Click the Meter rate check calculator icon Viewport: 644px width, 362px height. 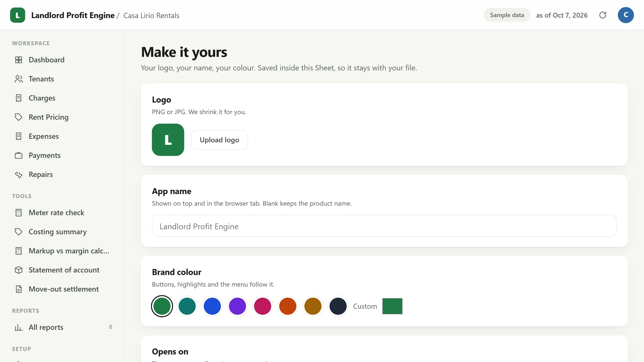tap(19, 213)
